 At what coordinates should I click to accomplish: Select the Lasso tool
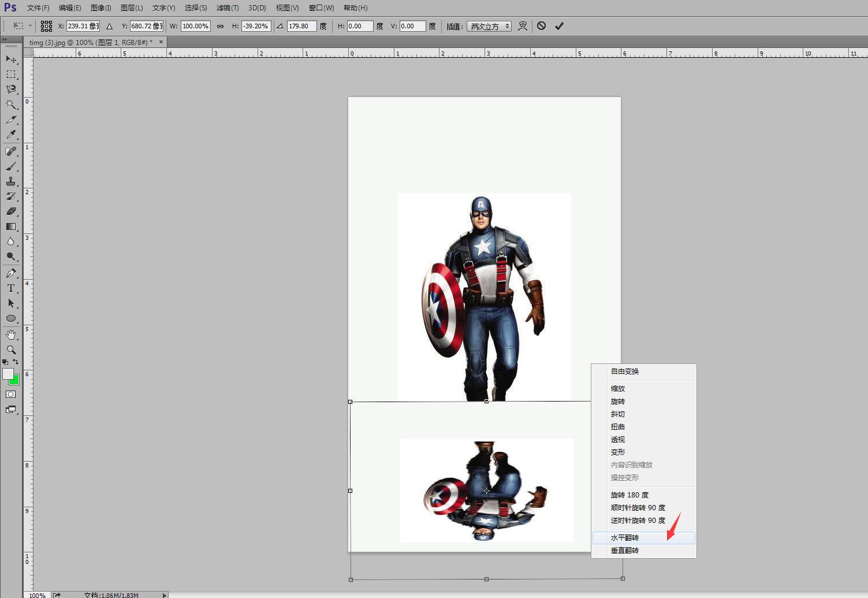(11, 89)
